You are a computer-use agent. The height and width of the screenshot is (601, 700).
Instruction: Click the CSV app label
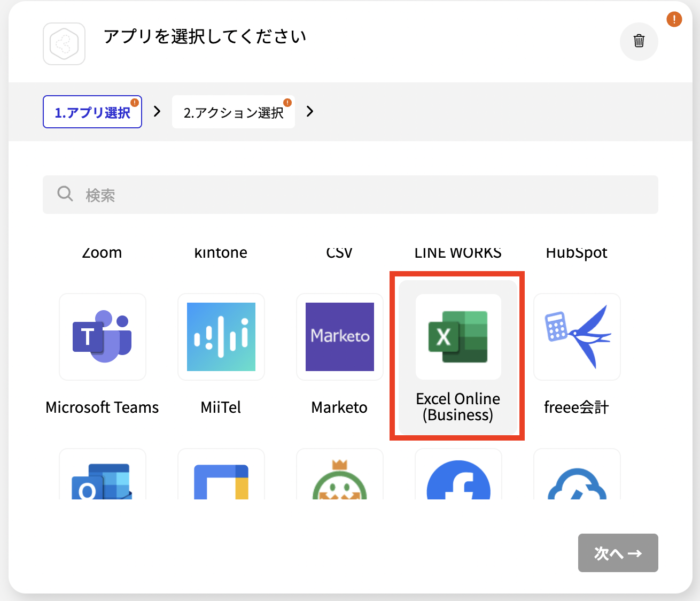(x=339, y=253)
